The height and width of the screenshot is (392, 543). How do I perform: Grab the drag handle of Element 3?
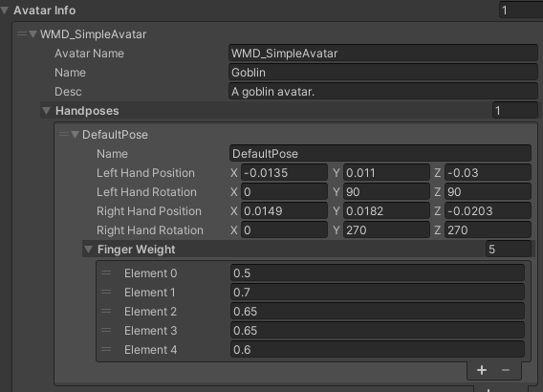(106, 330)
